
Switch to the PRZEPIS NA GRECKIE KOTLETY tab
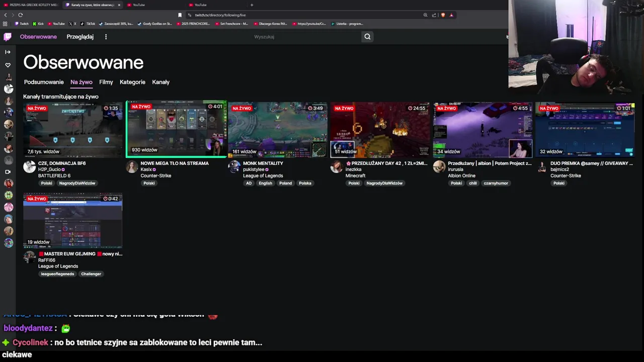click(30, 5)
